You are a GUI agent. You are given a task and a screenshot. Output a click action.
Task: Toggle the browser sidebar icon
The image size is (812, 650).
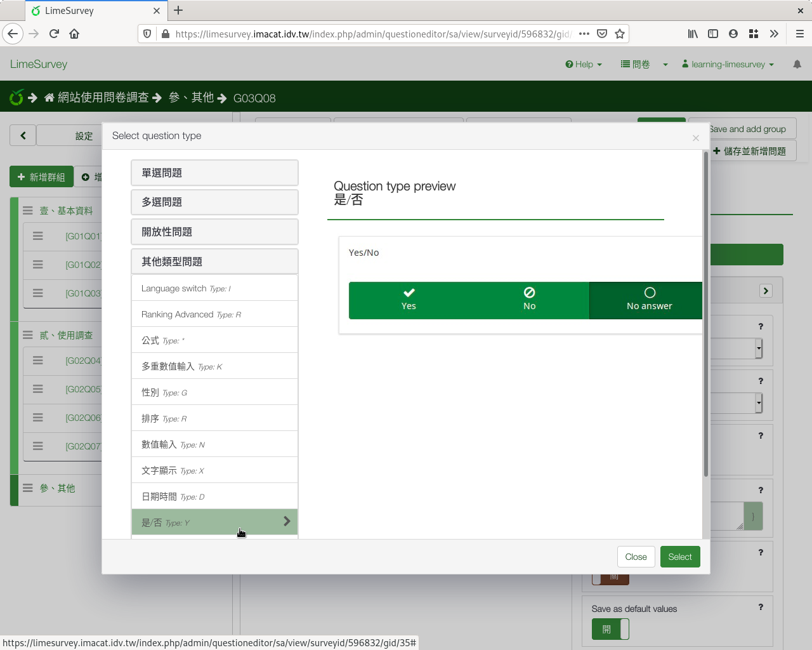point(713,34)
